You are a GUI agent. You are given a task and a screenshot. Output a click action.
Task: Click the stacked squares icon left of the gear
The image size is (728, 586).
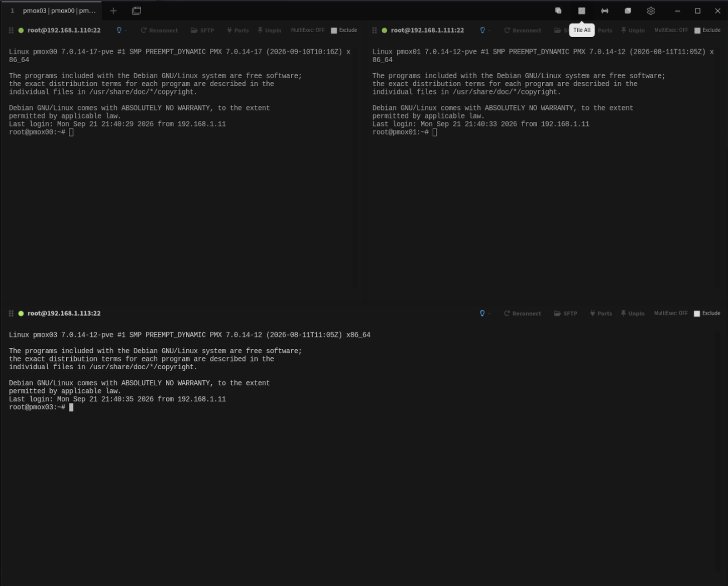628,11
